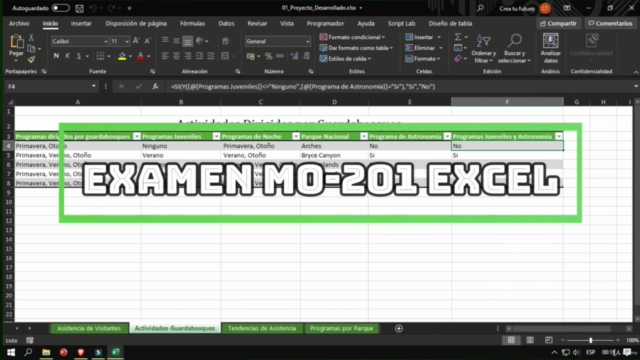
Task: Toggle the Autoguardado switch
Action: 60,8
